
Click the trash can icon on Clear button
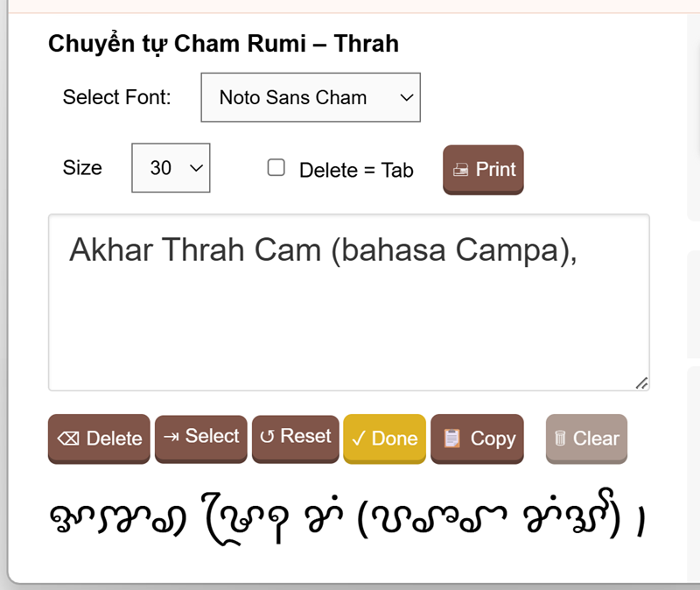point(560,439)
